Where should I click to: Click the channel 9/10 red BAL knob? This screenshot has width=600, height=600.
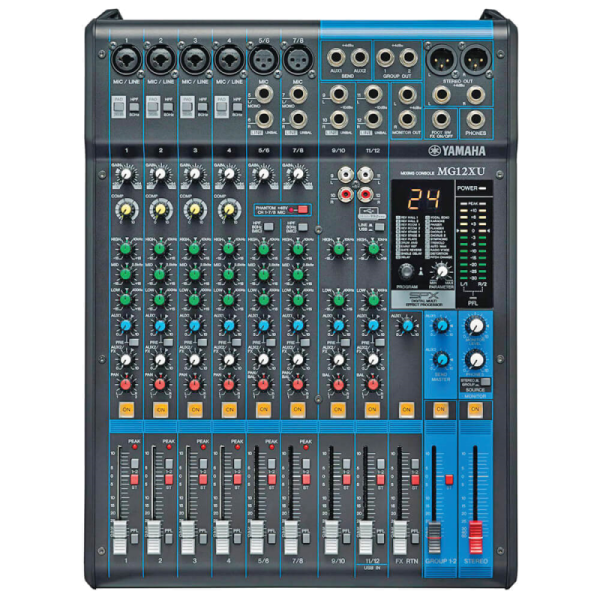[338, 384]
